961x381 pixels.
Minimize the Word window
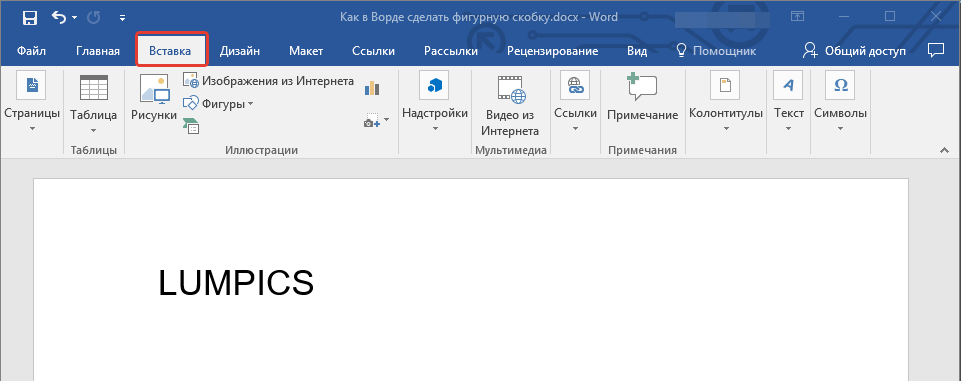[x=843, y=17]
